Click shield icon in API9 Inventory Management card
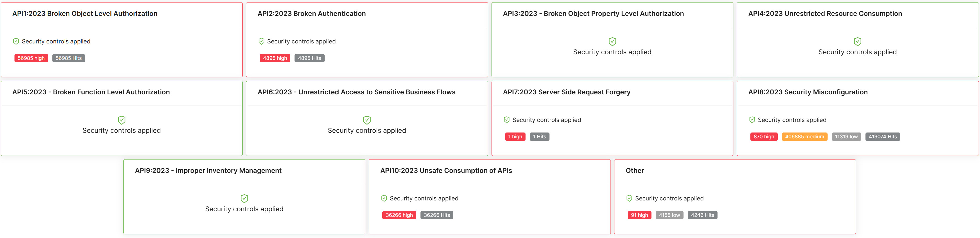 pos(244,198)
